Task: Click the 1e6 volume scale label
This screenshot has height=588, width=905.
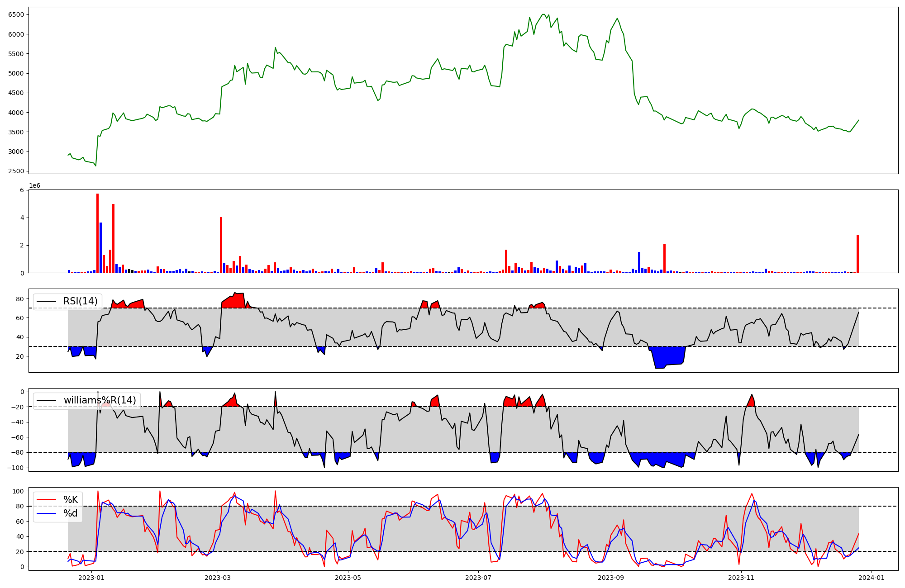Action: (x=34, y=186)
